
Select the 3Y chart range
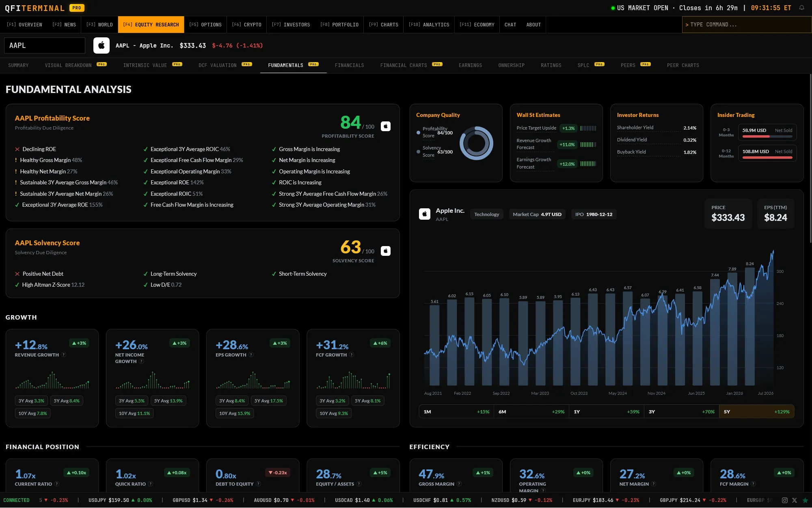[682, 412]
